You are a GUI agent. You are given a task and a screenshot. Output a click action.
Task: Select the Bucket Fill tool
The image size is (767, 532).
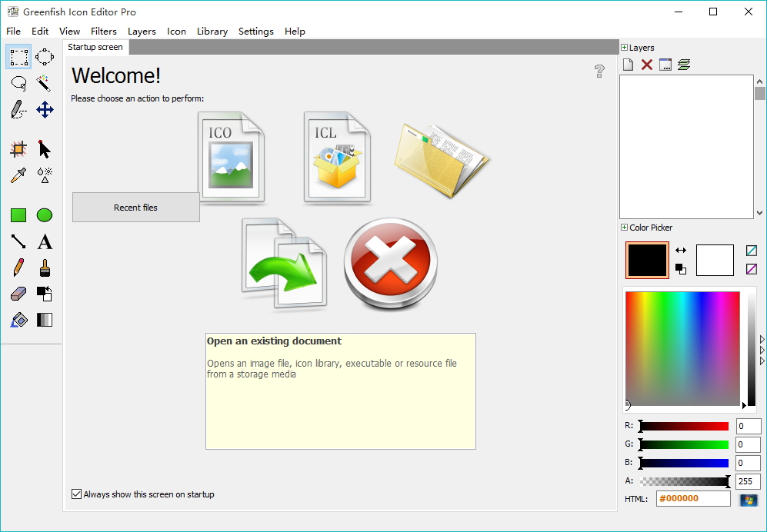(x=18, y=321)
